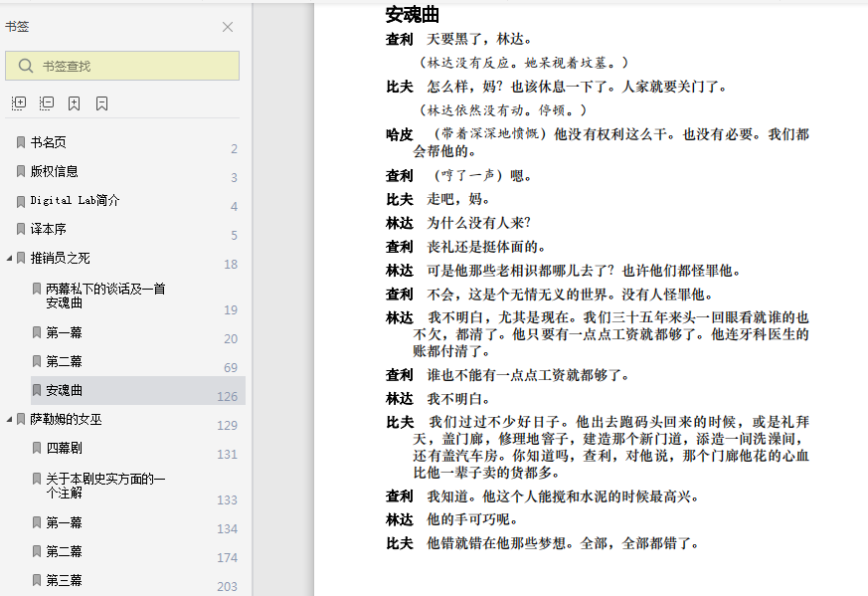
Task: Click page number 18 in bookmark list
Action: click(231, 265)
